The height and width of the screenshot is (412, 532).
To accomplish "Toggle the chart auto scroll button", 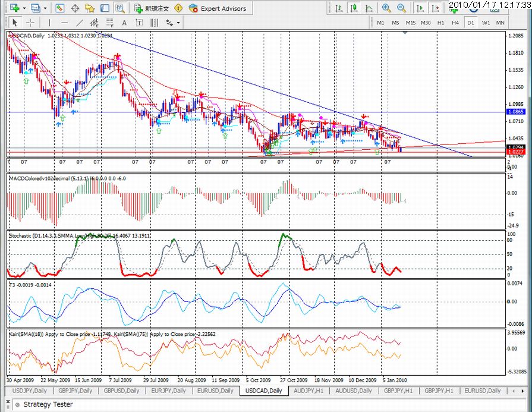I will pyautogui.click(x=420, y=8).
